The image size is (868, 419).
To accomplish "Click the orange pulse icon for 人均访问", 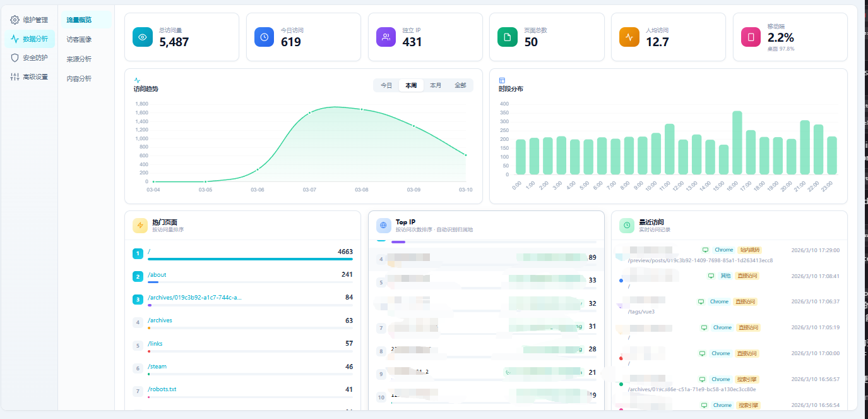I will click(x=629, y=37).
